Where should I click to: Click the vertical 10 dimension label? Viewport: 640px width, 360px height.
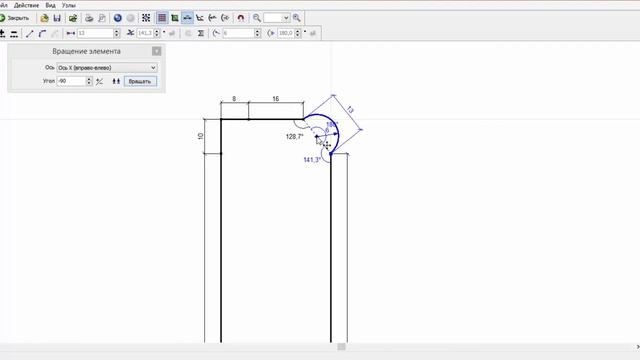(200, 136)
